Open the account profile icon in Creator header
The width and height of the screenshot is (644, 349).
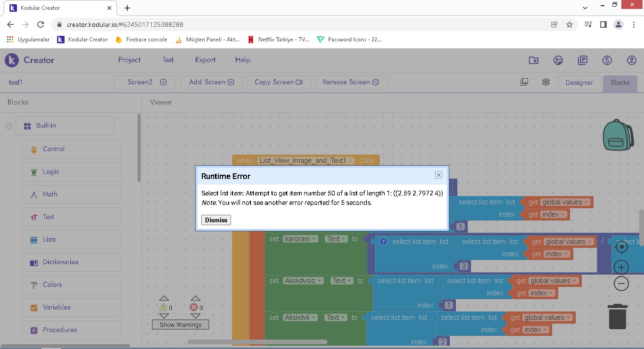(632, 60)
